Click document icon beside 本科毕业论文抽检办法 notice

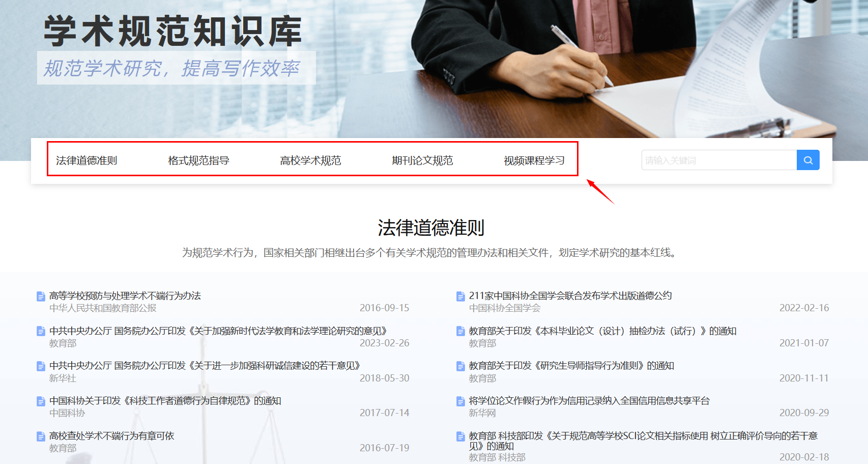coord(460,331)
